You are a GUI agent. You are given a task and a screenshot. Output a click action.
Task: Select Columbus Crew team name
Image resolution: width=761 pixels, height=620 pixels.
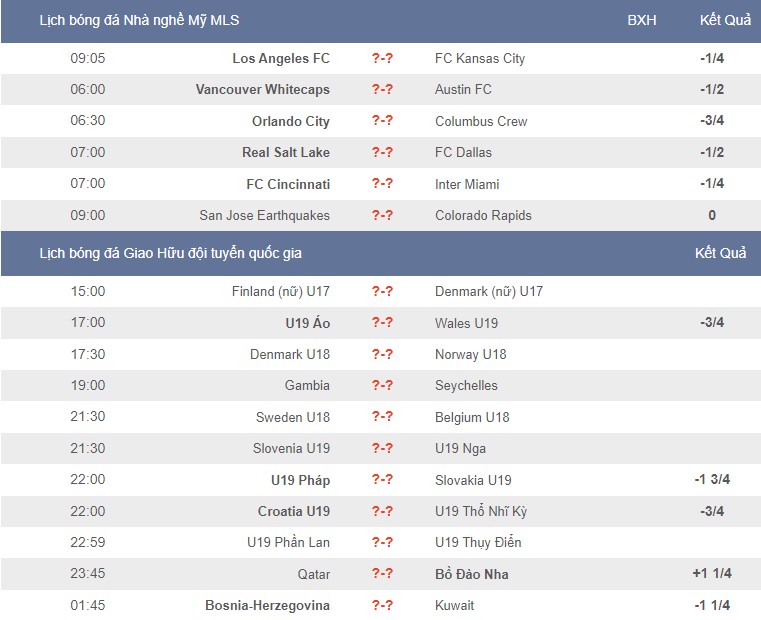481,121
